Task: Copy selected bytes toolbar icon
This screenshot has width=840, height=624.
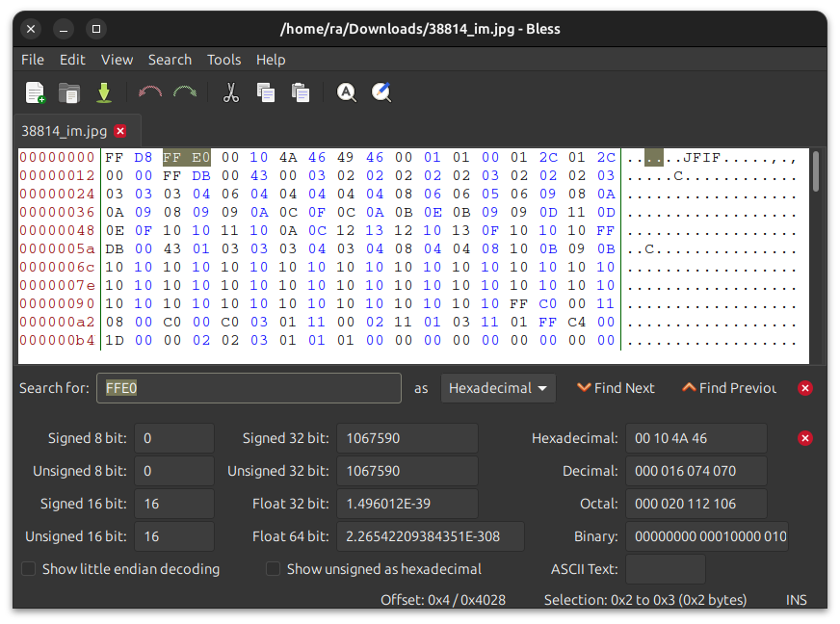Action: coord(266,92)
